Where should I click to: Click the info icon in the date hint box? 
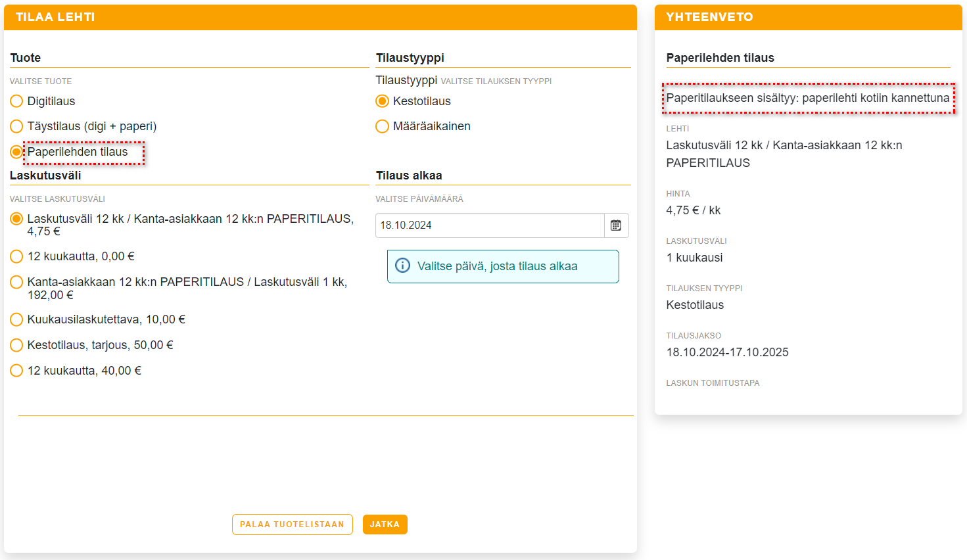(x=402, y=266)
